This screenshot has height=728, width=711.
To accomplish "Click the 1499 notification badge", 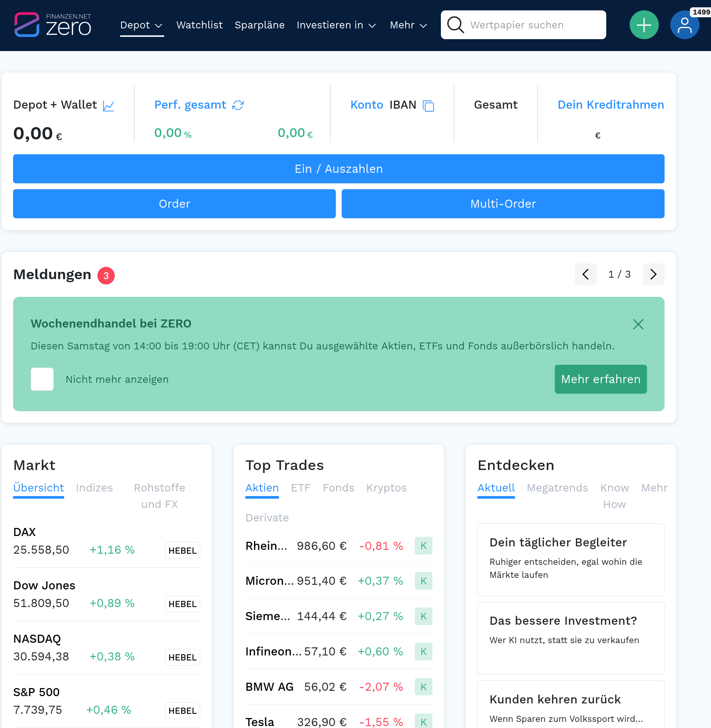I will (x=701, y=12).
